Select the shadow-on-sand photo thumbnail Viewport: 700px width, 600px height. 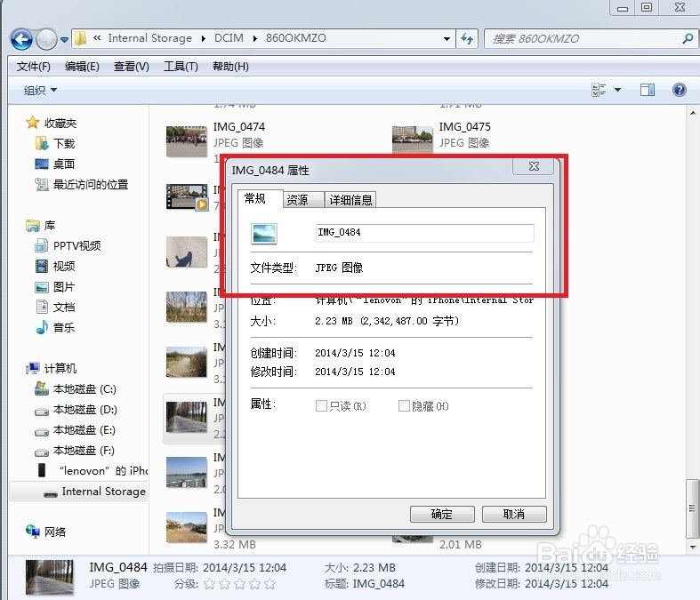(x=186, y=252)
